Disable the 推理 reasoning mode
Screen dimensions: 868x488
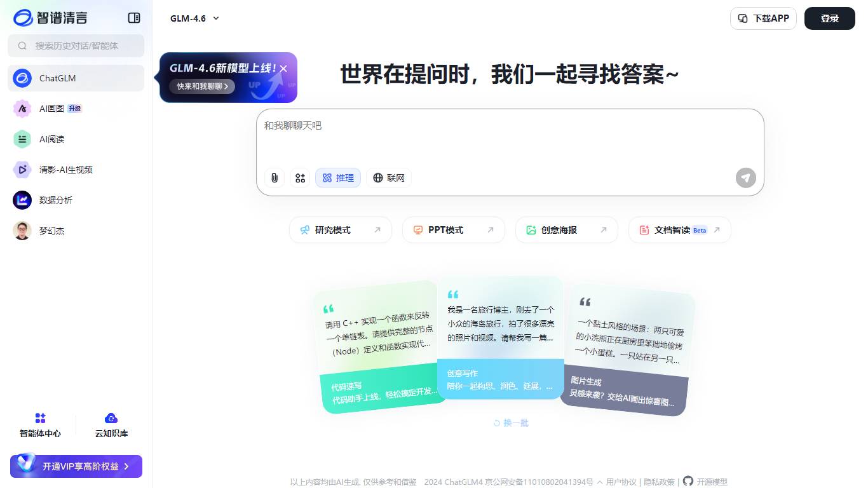pyautogui.click(x=337, y=178)
